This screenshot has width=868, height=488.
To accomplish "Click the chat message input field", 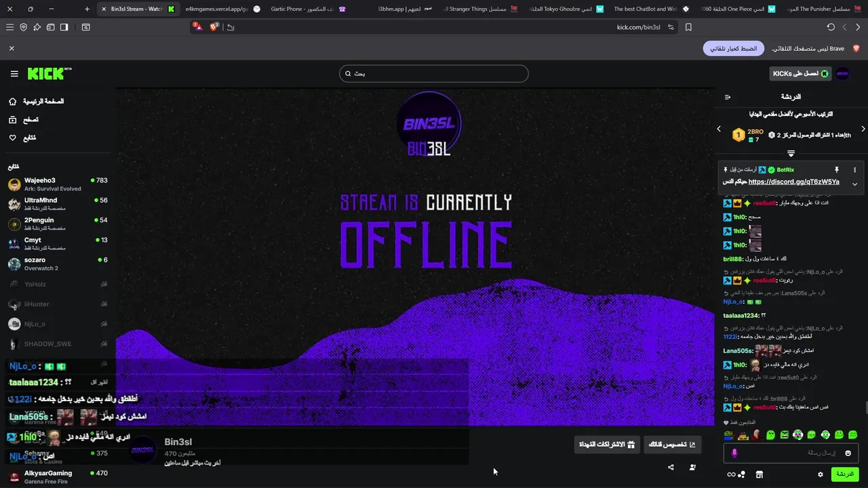I will coord(791,453).
